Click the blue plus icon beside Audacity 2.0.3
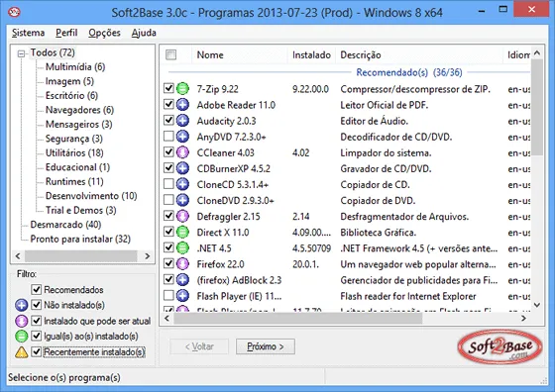The height and width of the screenshot is (392, 555). coord(182,121)
